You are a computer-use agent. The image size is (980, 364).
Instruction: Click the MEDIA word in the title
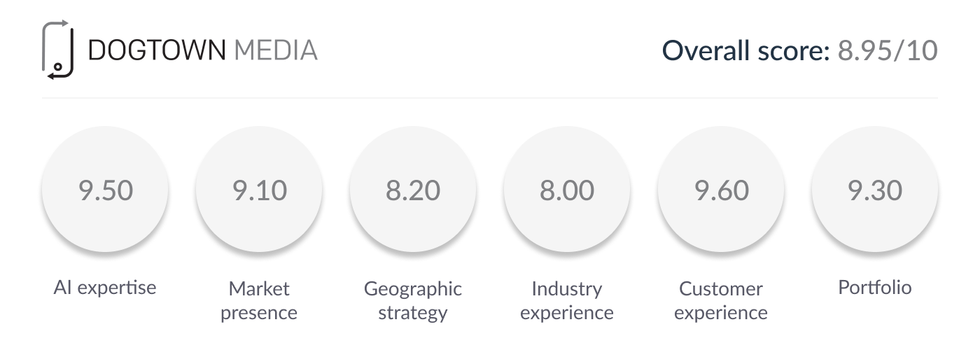click(276, 50)
